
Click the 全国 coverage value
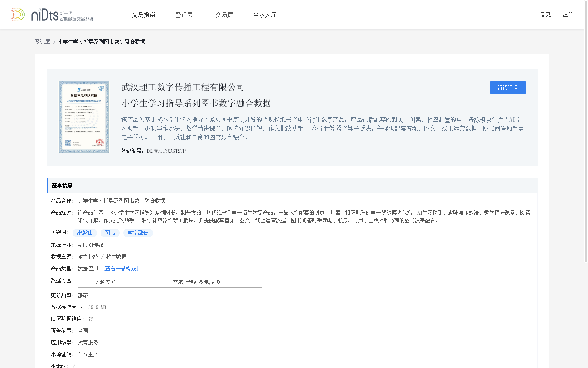tap(83, 331)
